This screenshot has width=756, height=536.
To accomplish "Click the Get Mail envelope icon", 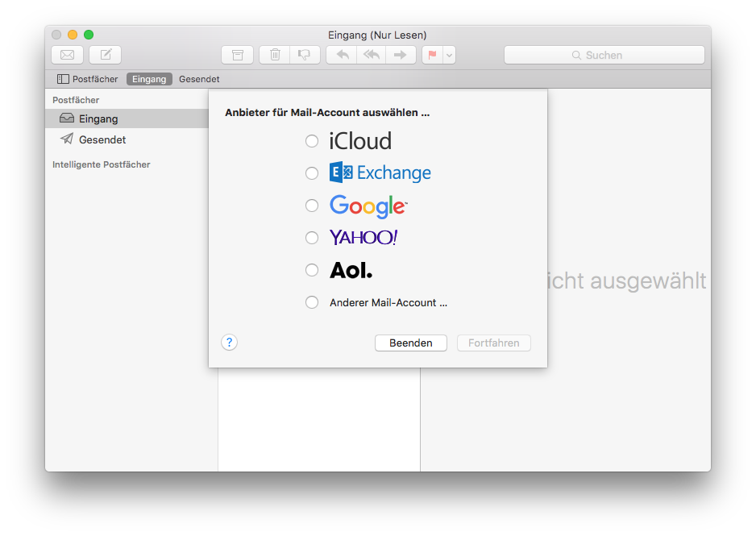I will [68, 55].
